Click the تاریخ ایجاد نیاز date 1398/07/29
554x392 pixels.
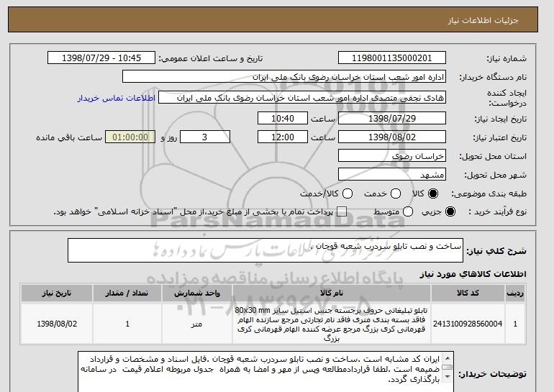(392, 118)
